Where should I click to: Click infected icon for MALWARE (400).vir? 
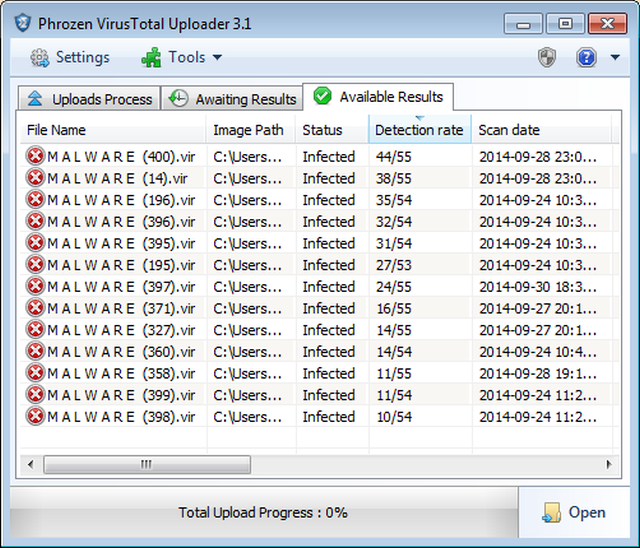pyautogui.click(x=35, y=156)
